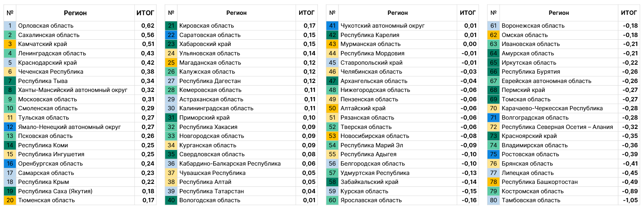The width and height of the screenshot is (644, 210).
Task: Select the -0,89 score for Костромская область
Action: point(630,191)
